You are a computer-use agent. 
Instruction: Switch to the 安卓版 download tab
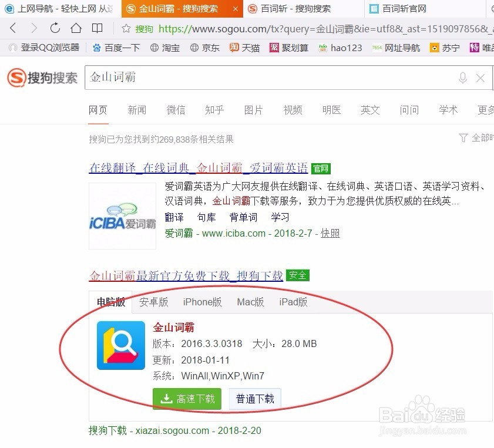154,302
